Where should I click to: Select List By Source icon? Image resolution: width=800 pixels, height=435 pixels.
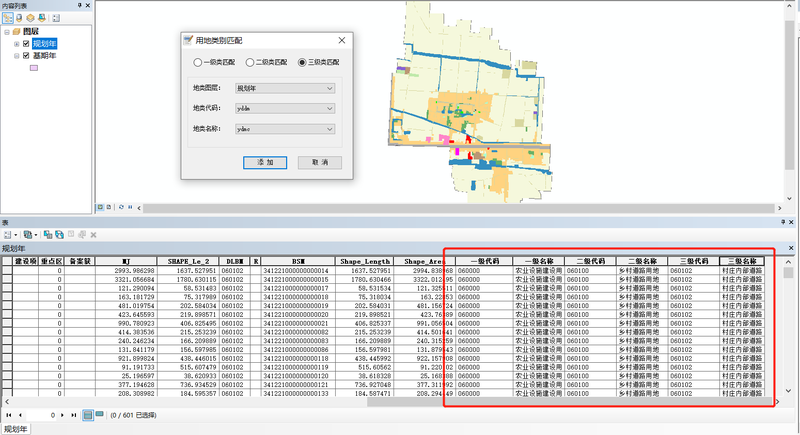coord(19,18)
